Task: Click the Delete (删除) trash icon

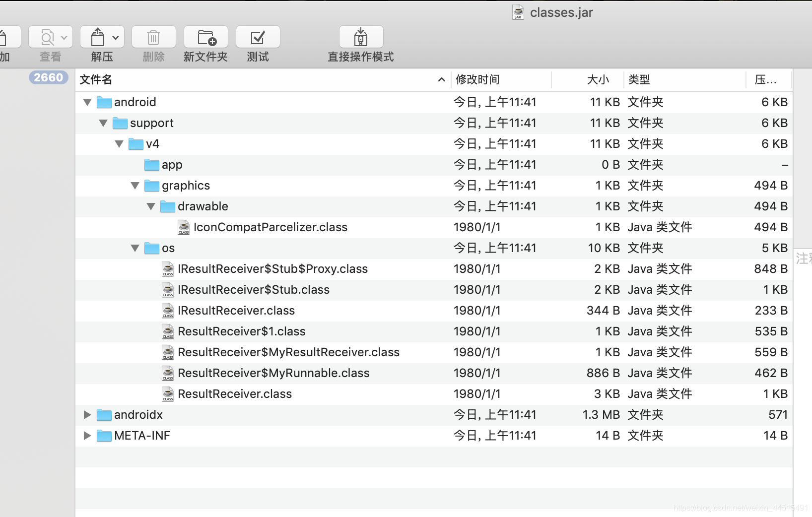Action: click(153, 37)
